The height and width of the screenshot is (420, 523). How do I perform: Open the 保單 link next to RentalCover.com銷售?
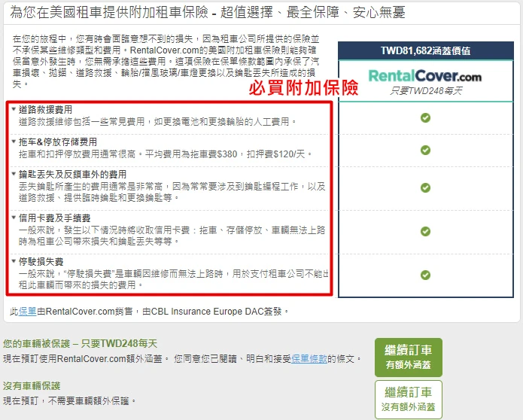coord(27,311)
